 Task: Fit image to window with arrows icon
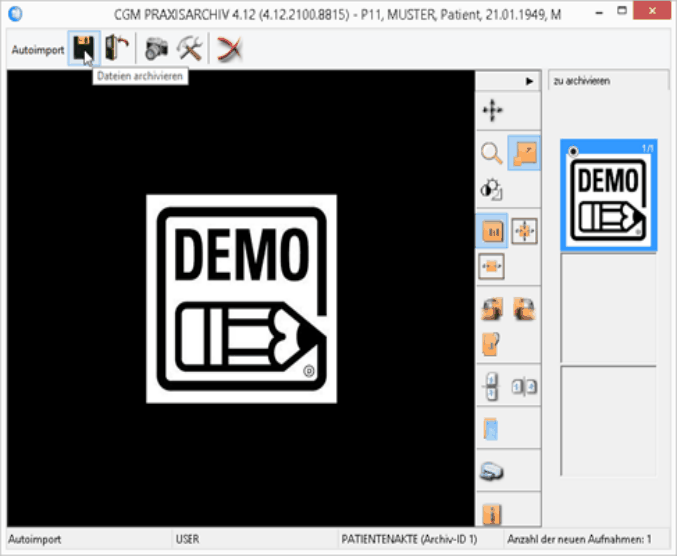[524, 231]
